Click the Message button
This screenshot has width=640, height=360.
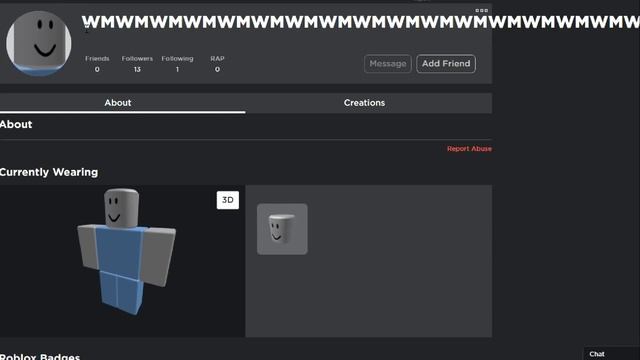[388, 64]
